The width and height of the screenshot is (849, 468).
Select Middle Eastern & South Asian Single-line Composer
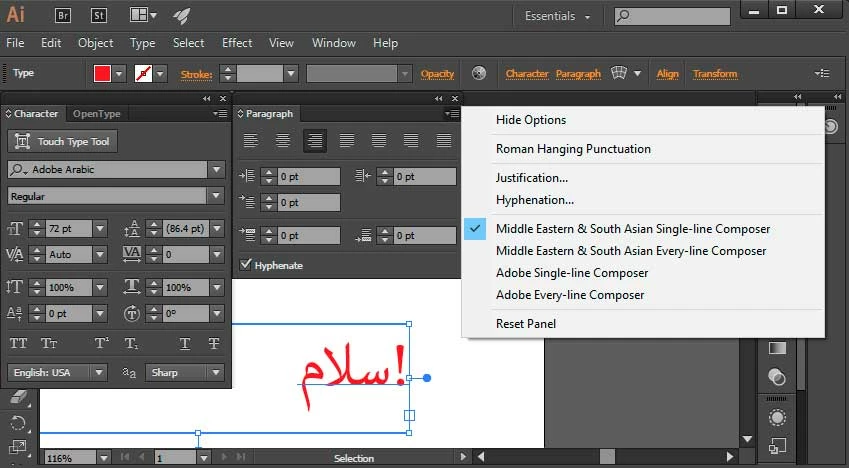pyautogui.click(x=632, y=229)
